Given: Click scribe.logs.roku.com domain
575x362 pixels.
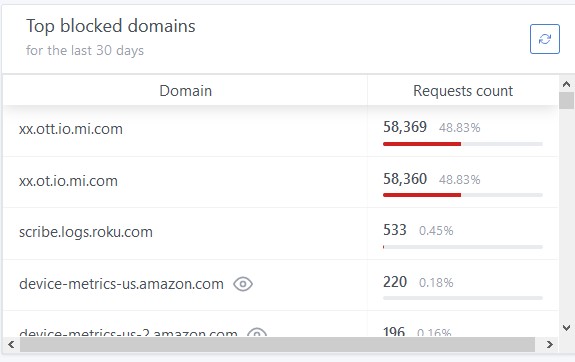Looking at the screenshot, I should [86, 232].
